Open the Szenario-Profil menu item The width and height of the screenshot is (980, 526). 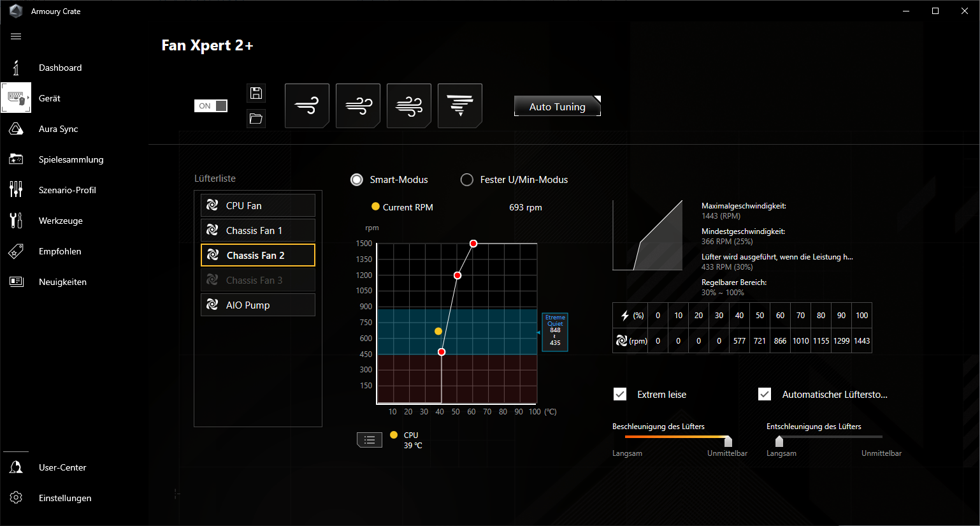click(67, 190)
